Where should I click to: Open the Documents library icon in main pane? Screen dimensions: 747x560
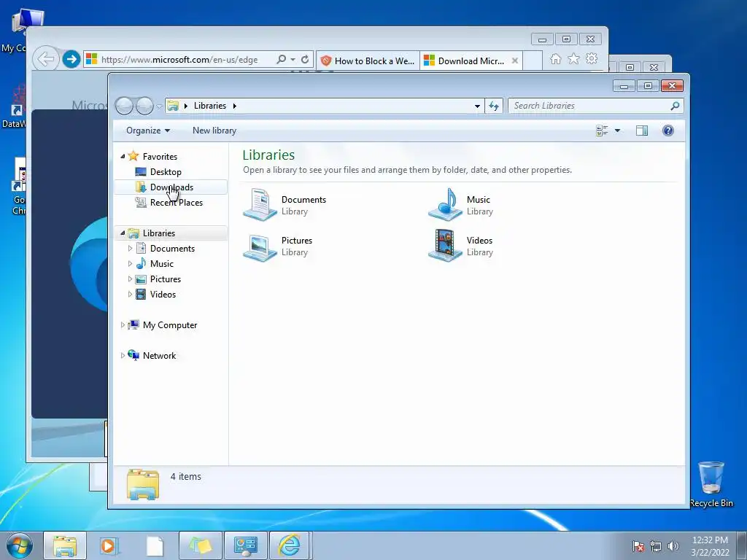coord(260,205)
